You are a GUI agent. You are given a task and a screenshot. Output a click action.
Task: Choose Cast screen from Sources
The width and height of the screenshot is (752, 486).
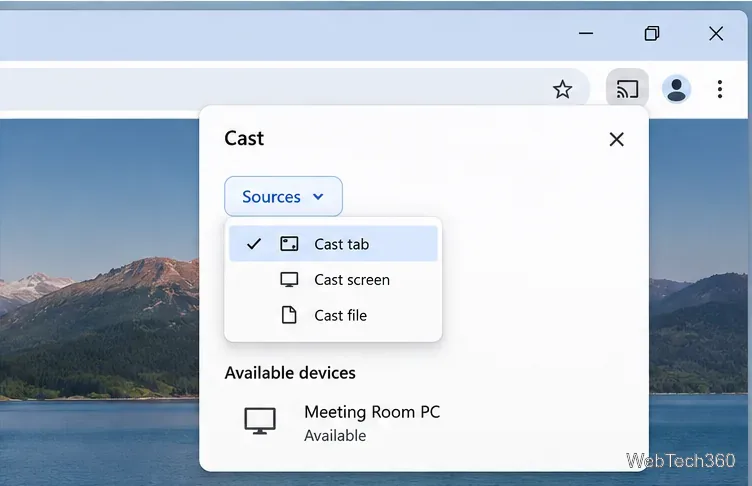333,280
